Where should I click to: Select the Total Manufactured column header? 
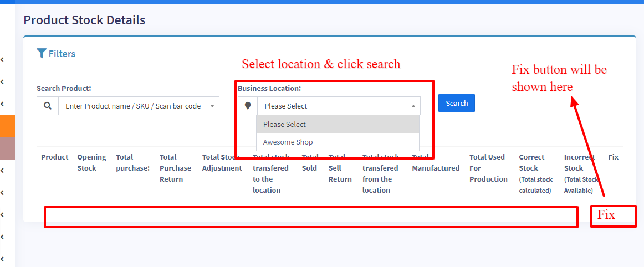436,163
